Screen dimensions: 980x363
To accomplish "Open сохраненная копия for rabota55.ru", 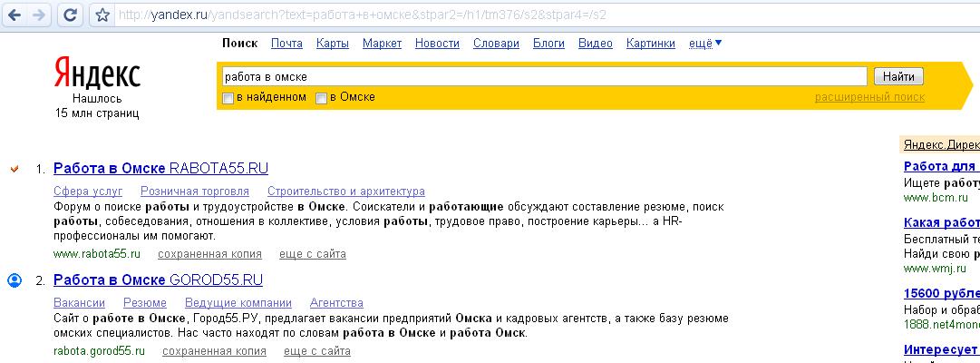I will tap(209, 253).
